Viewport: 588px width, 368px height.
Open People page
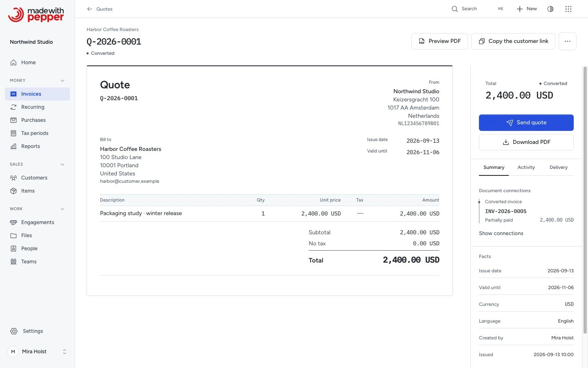point(37,249)
